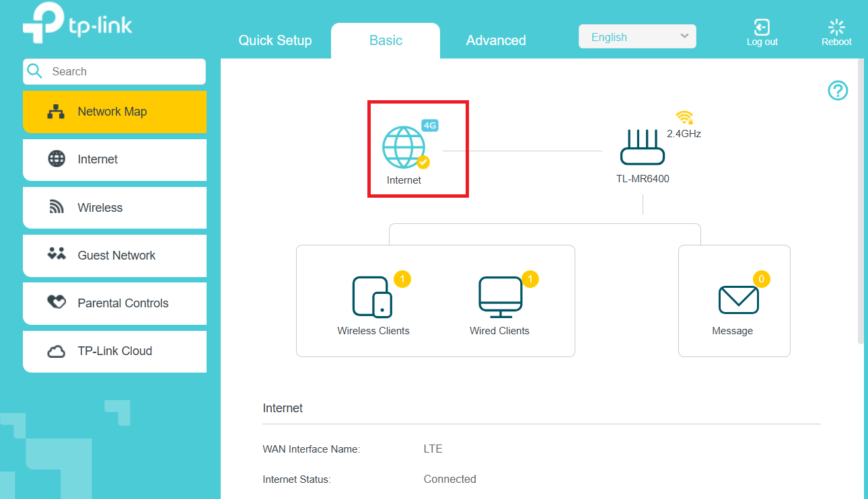Click the 2.4GHz Wi-Fi signal icon
The image size is (868, 499).
click(x=684, y=118)
